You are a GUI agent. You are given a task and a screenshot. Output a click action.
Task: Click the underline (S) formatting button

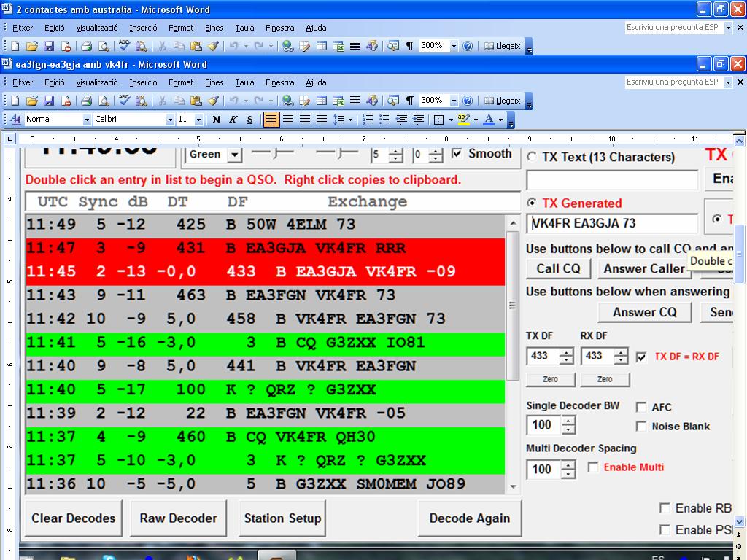point(249,120)
